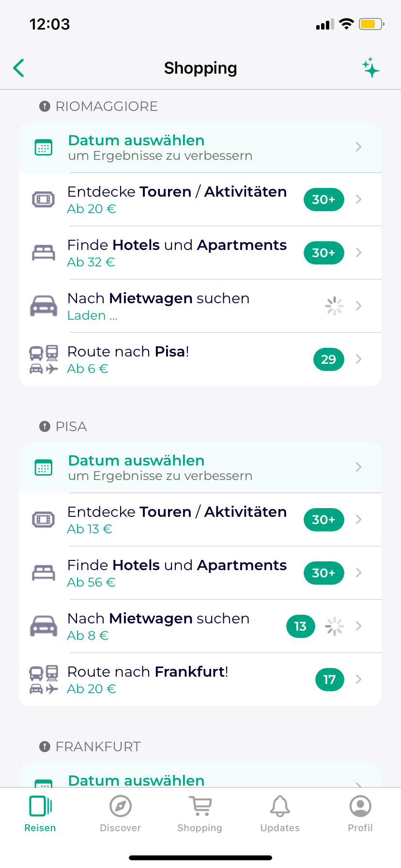The height and width of the screenshot is (868, 401).
Task: Tap the bed icon in Pisa section
Action: point(44,573)
